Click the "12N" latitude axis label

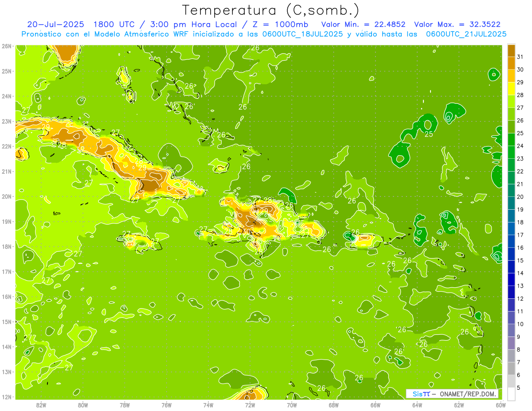point(7,397)
